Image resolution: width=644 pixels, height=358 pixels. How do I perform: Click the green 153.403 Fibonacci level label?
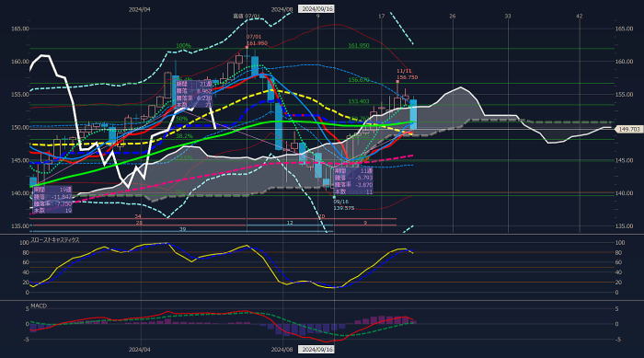pos(359,101)
